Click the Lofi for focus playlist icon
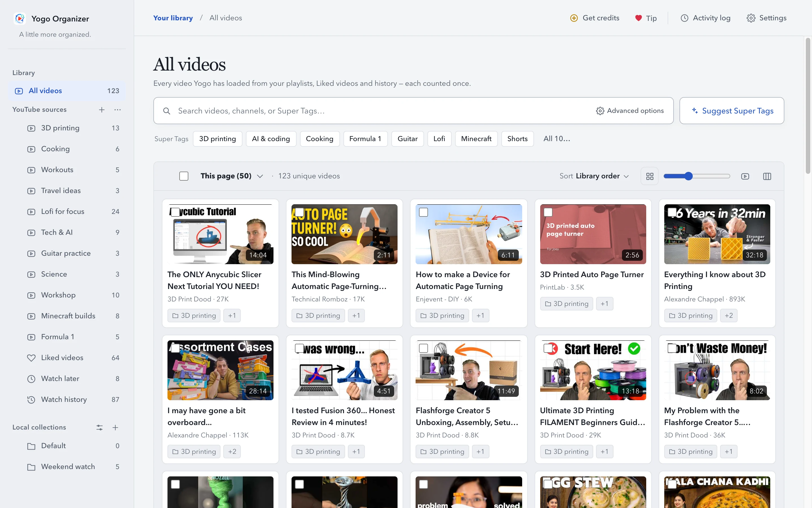 (31, 212)
